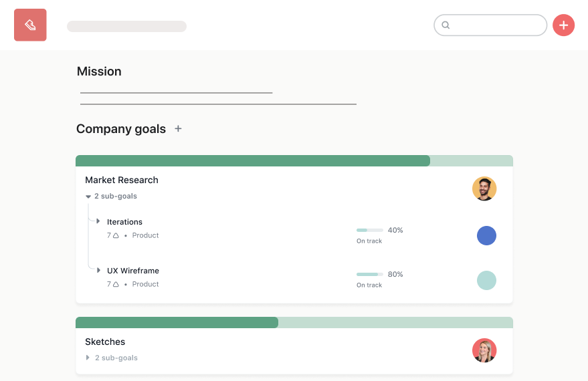Add a new company goal with plus

click(x=178, y=128)
